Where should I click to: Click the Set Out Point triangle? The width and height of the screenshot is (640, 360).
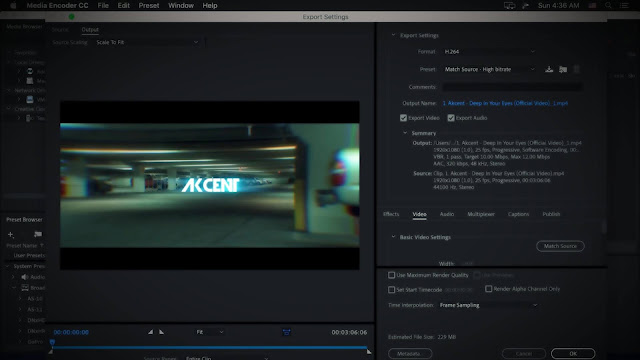coord(162,332)
